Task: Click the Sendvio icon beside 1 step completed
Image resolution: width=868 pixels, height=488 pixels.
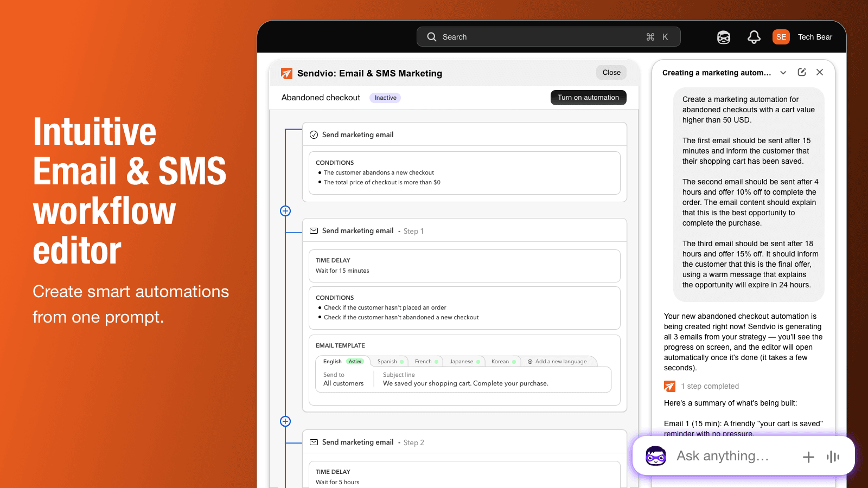Action: tap(670, 386)
